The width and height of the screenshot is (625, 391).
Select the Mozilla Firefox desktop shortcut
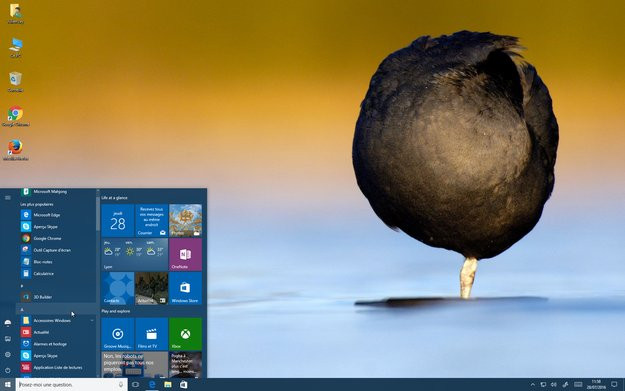16,150
